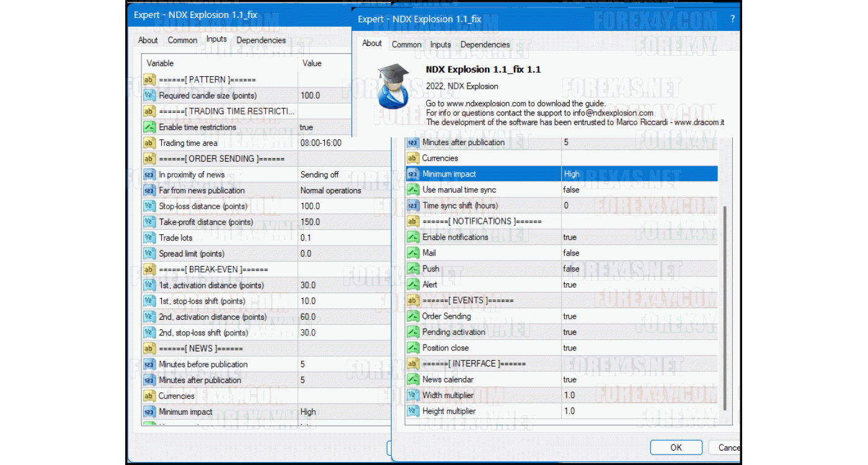The width and height of the screenshot is (868, 465).
Task: Switch to the Common tab in the front dialog
Action: click(407, 45)
